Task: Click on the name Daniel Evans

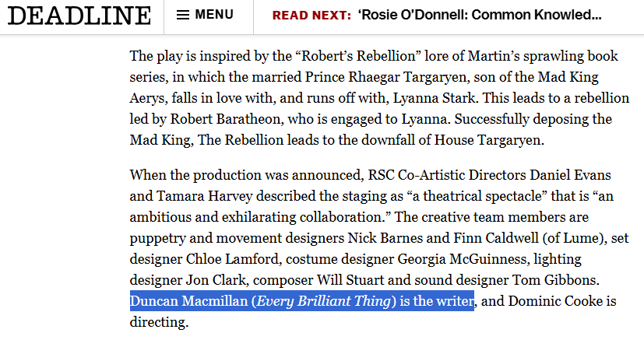Action: click(571, 175)
